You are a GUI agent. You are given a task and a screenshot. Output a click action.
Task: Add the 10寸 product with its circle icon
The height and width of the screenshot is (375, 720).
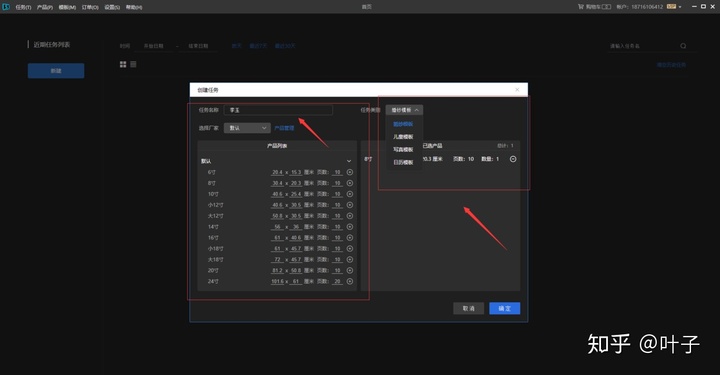pos(349,194)
